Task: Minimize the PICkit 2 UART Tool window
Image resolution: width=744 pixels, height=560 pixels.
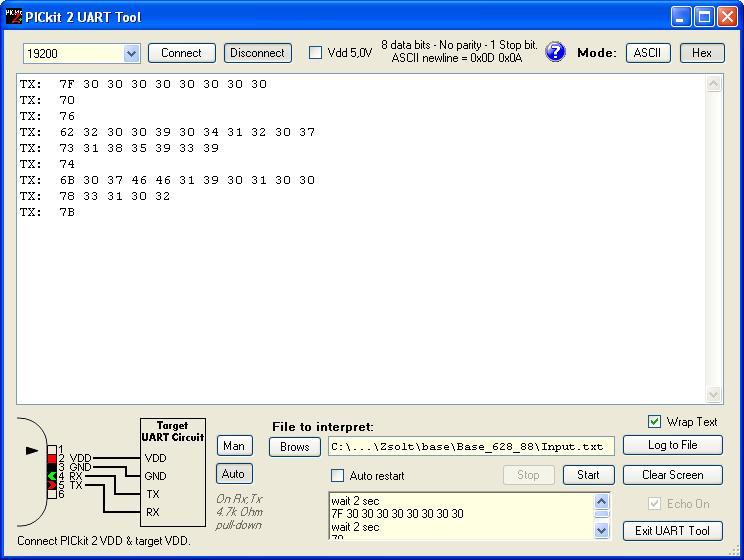Action: (680, 17)
